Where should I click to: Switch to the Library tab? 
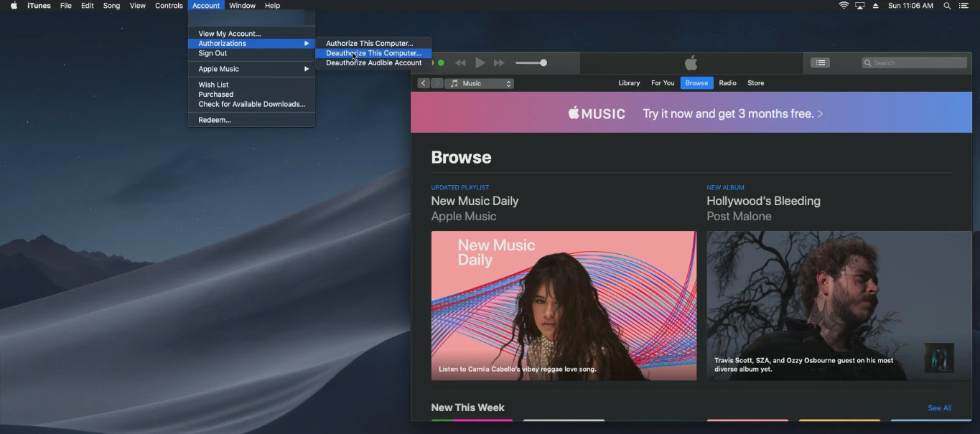629,83
